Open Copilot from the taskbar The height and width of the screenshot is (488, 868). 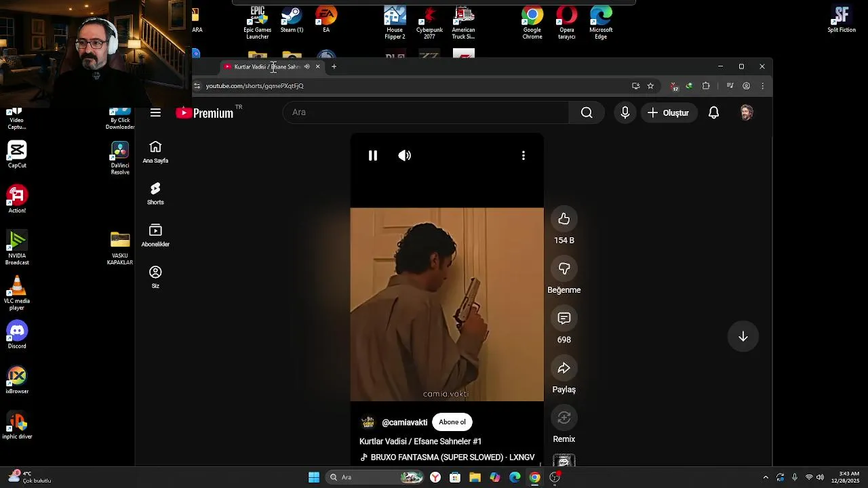pyautogui.click(x=495, y=477)
